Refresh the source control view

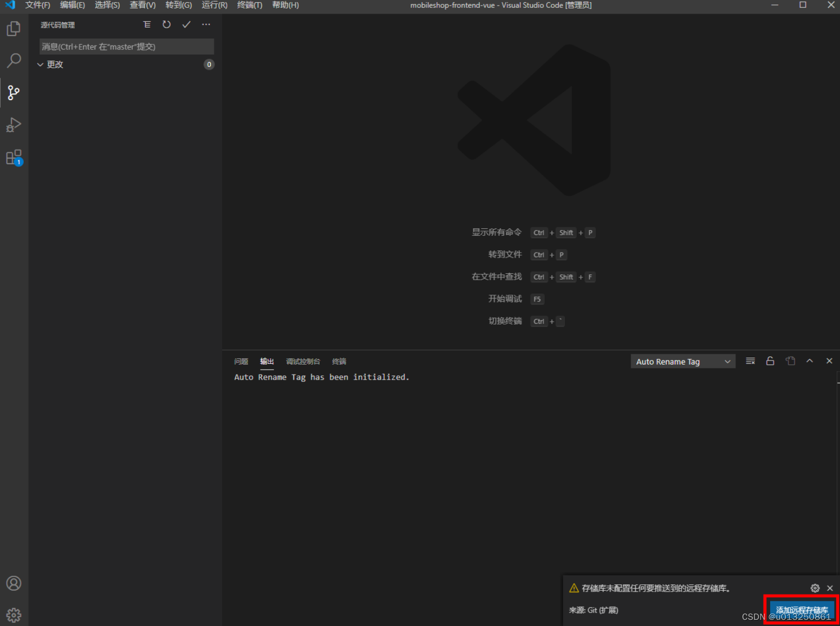[x=167, y=25]
